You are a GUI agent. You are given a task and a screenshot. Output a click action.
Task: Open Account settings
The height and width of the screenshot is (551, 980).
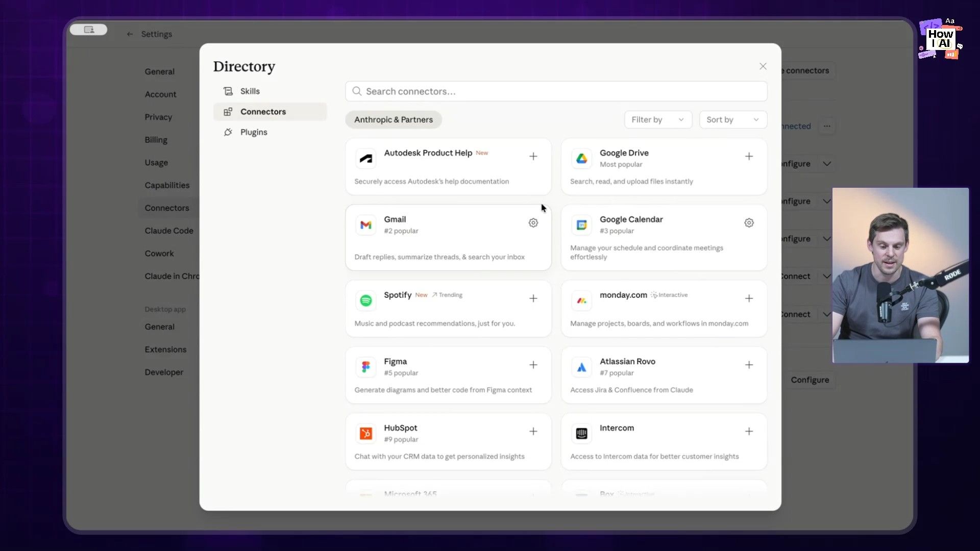(x=160, y=94)
